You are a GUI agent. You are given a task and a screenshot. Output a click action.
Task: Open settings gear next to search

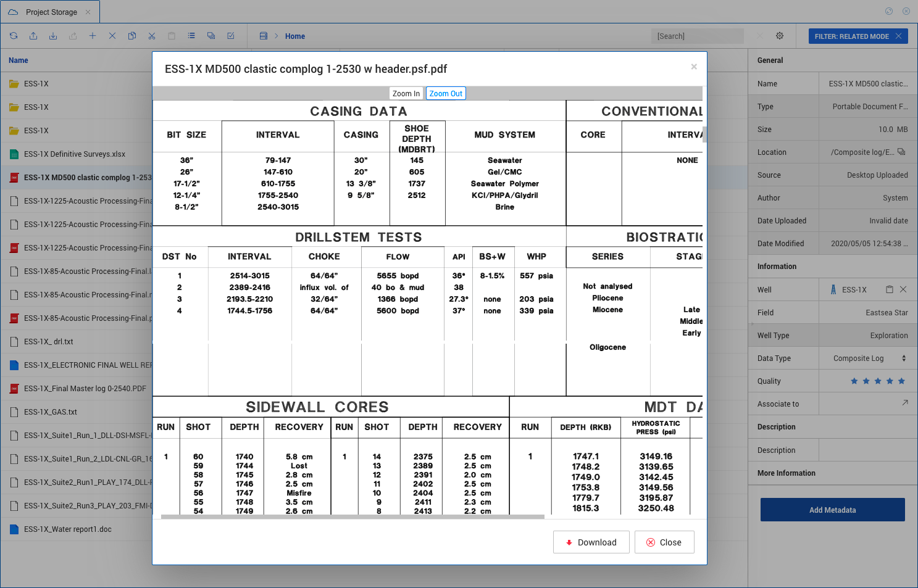(780, 36)
